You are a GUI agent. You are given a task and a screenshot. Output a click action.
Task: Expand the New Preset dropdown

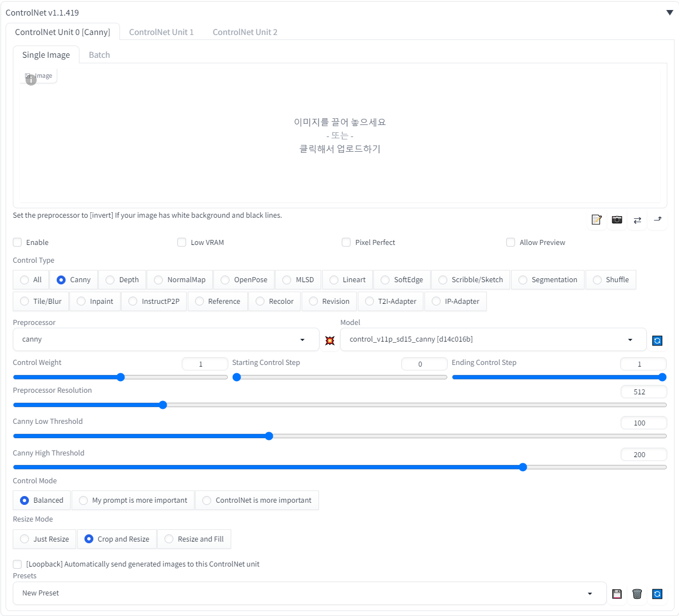pyautogui.click(x=309, y=593)
